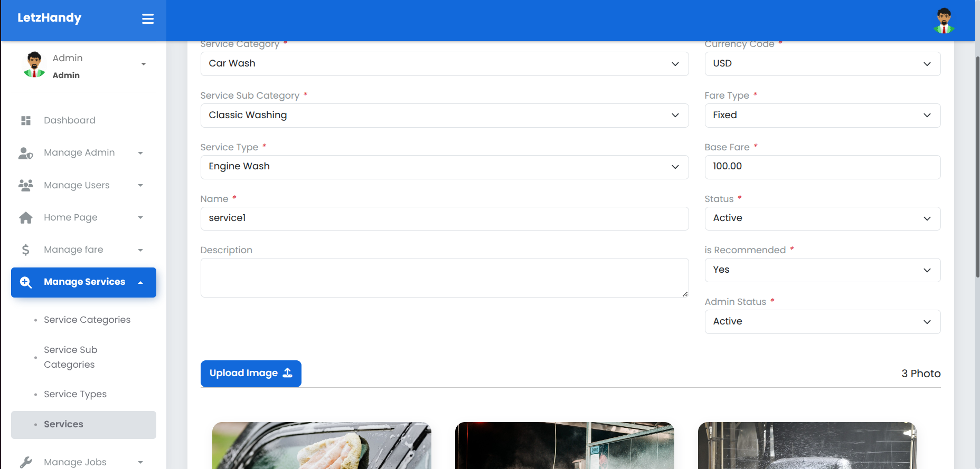This screenshot has height=469, width=980.
Task: Click the 'Base Fare' field label
Action: [x=727, y=147]
